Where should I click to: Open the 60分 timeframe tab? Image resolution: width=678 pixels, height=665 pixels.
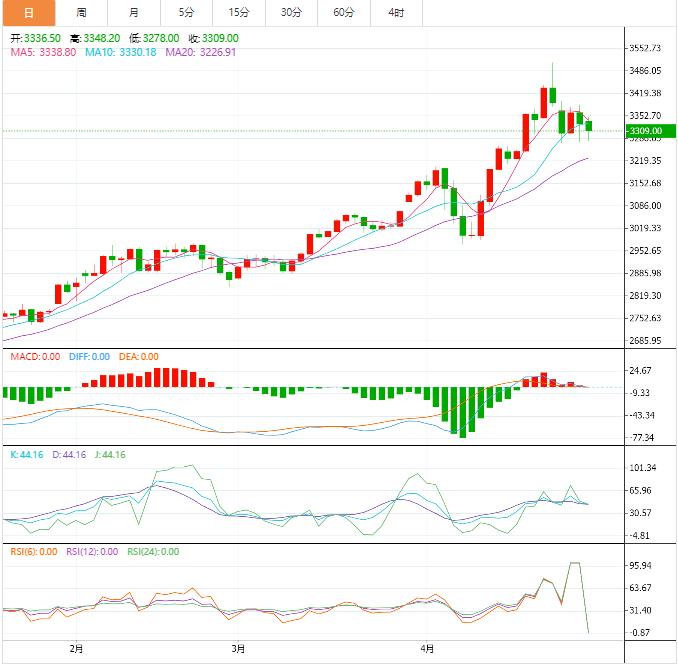pyautogui.click(x=343, y=13)
